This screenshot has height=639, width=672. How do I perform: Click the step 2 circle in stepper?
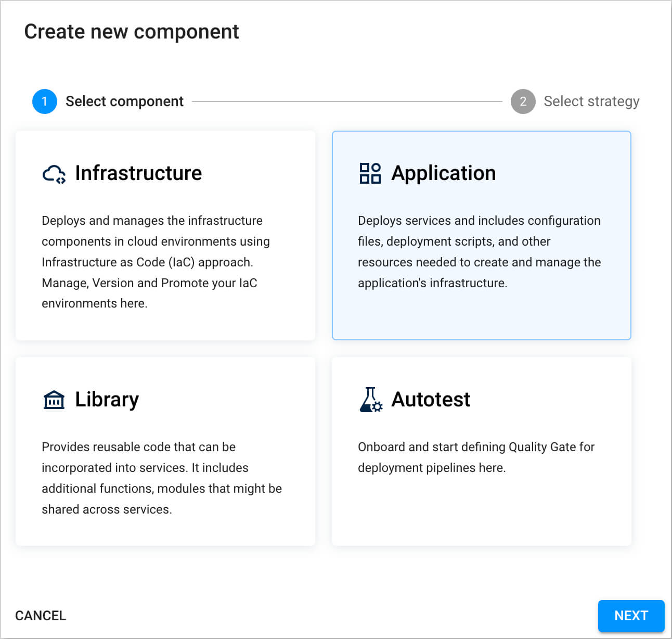tap(523, 101)
